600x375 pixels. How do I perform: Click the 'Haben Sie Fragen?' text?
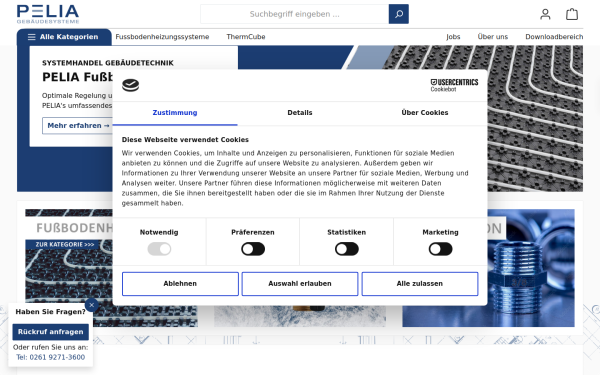[51, 312]
